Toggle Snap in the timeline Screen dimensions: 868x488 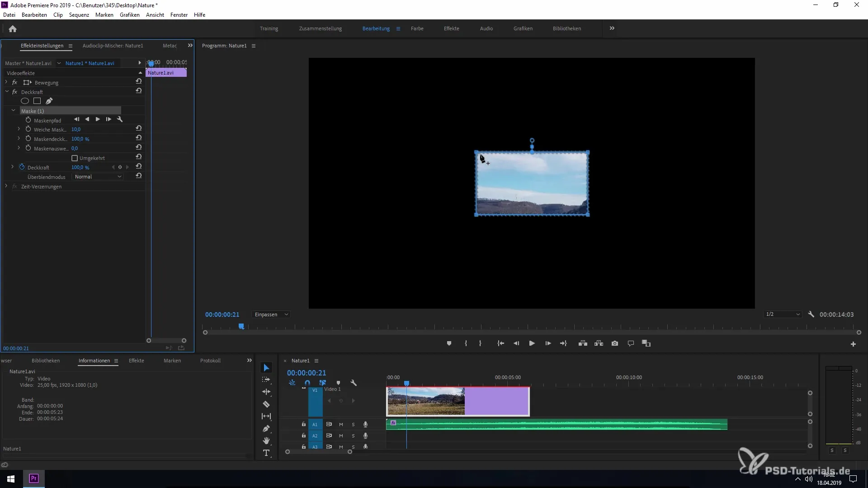point(307,383)
